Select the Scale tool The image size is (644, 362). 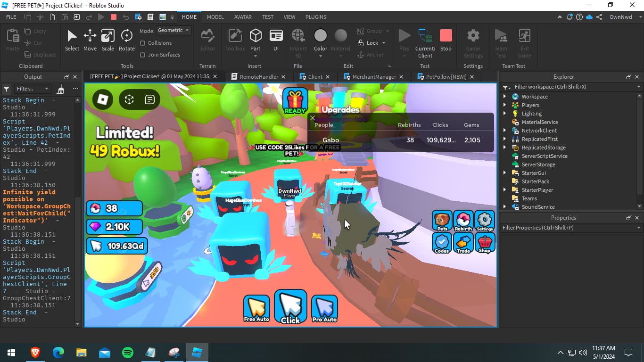[x=107, y=40]
